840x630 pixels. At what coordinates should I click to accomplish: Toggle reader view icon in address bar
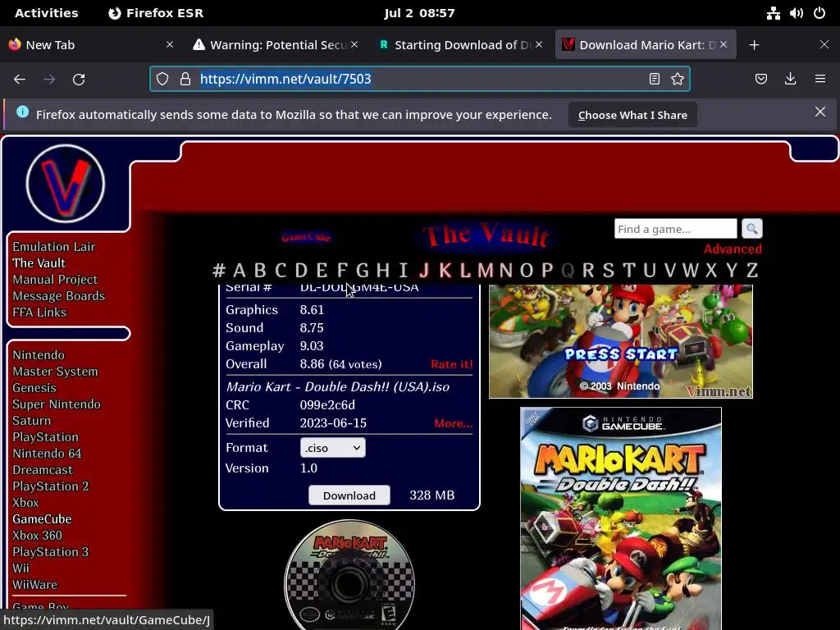pos(654,80)
